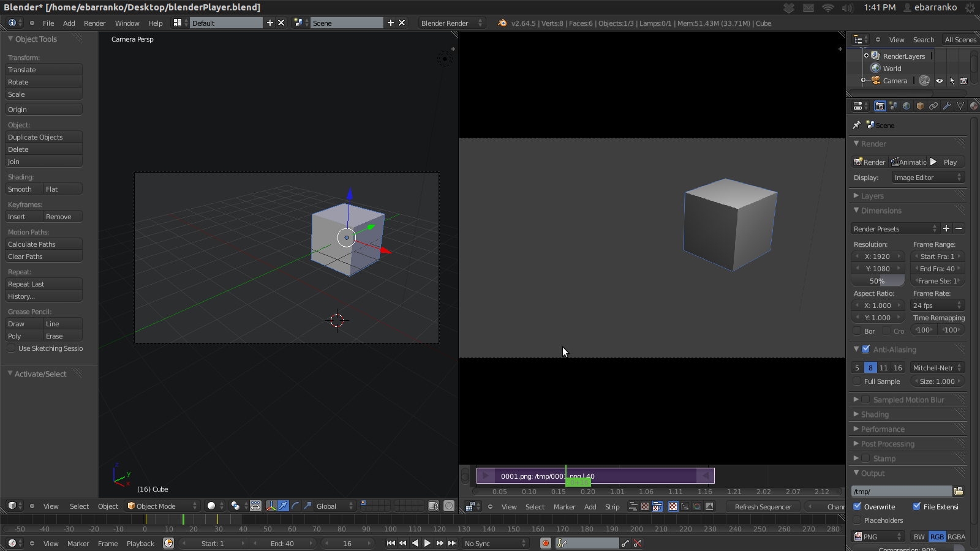
Task: Click the Object Constraints chain icon
Action: (x=933, y=106)
